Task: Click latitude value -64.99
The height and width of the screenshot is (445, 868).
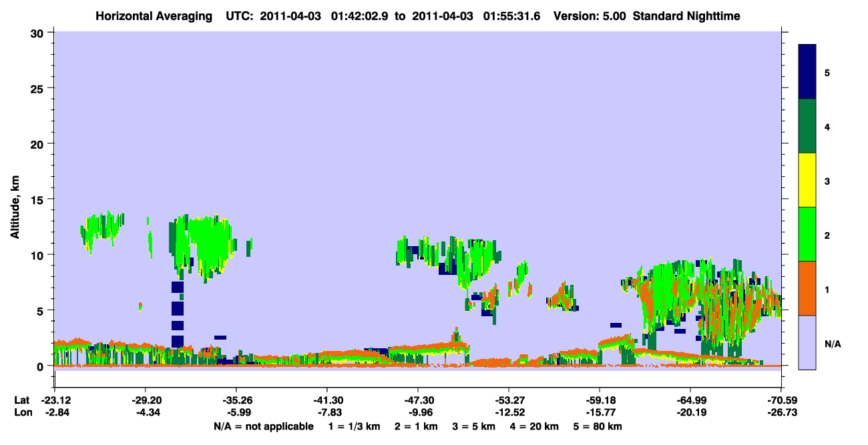Action: point(690,400)
